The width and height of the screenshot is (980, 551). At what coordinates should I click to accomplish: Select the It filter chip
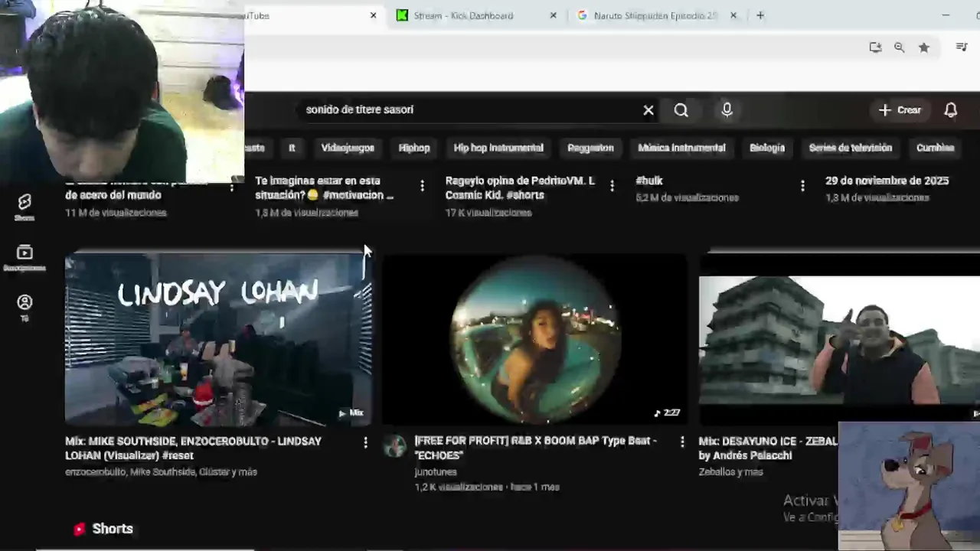[292, 148]
